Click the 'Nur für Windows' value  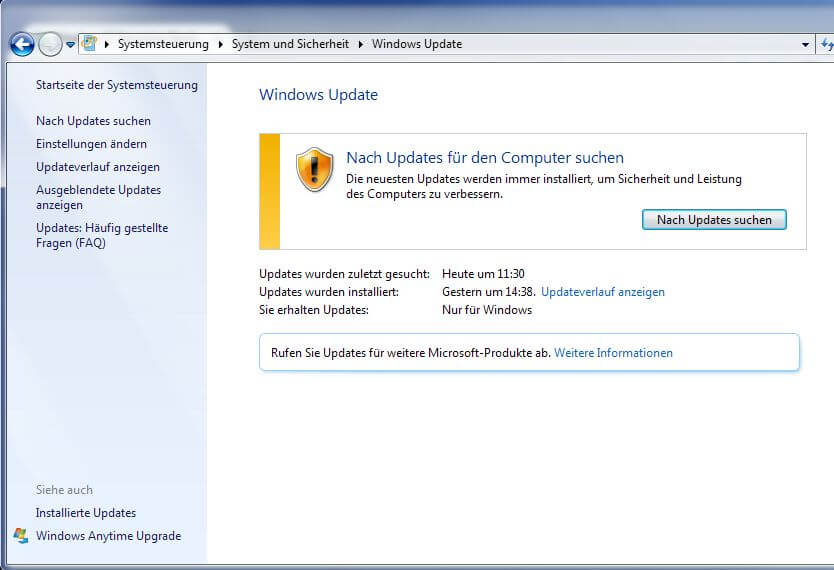pyautogui.click(x=487, y=310)
